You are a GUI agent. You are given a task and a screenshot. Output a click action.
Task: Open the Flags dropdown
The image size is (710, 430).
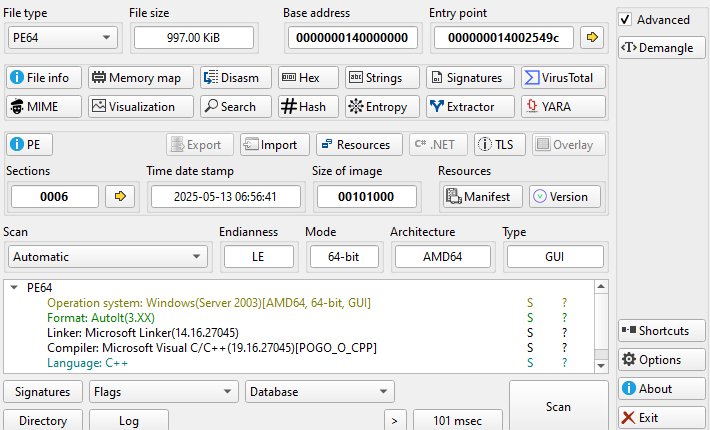click(x=163, y=392)
